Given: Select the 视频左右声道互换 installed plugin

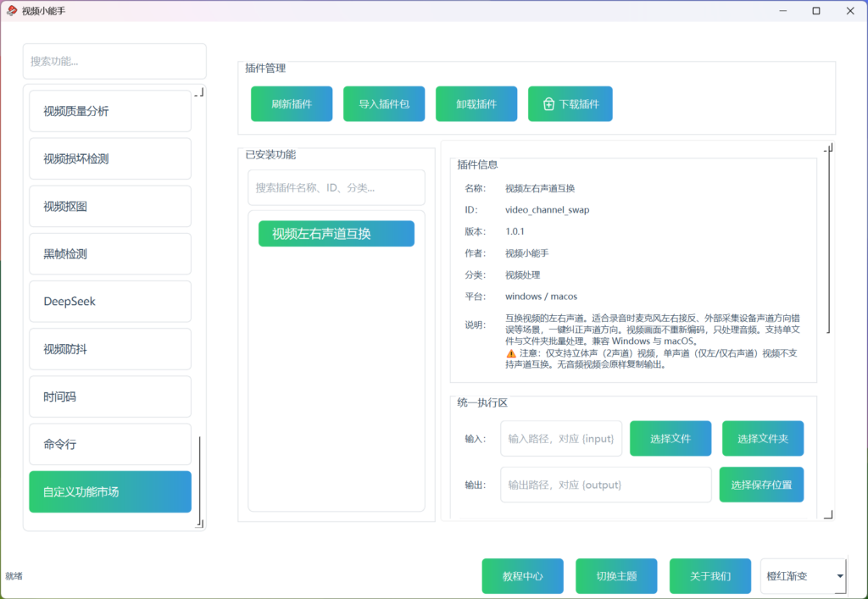Looking at the screenshot, I should tap(337, 233).
